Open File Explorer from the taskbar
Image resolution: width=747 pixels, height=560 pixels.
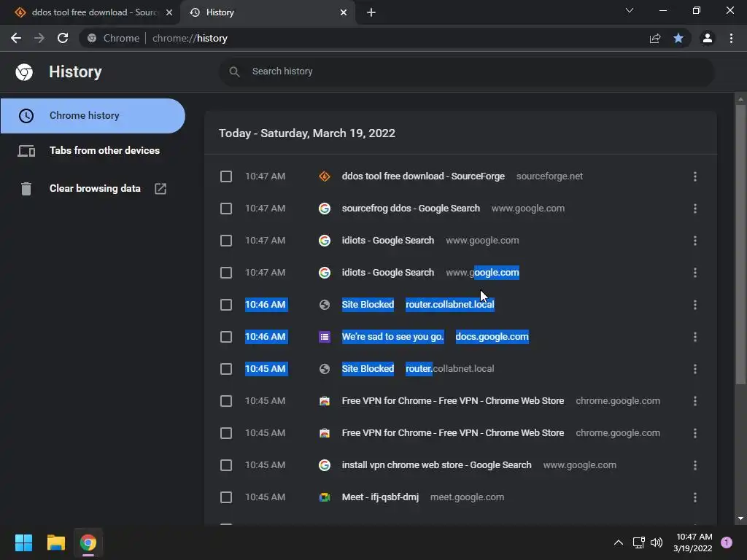tap(55, 542)
